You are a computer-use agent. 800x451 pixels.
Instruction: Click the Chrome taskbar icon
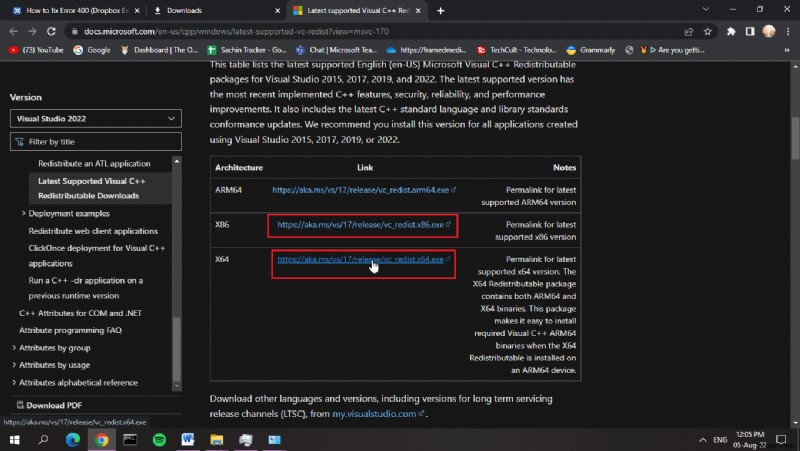pyautogui.click(x=102, y=440)
